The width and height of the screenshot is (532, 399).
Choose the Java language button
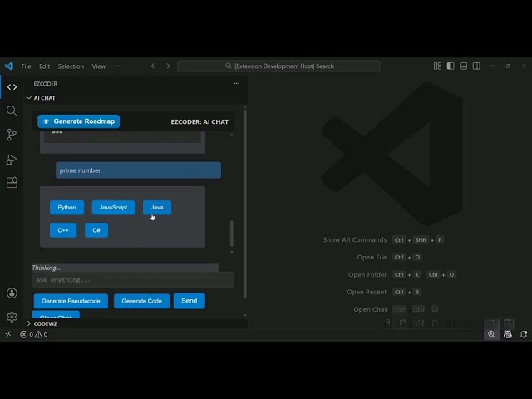[x=157, y=208]
